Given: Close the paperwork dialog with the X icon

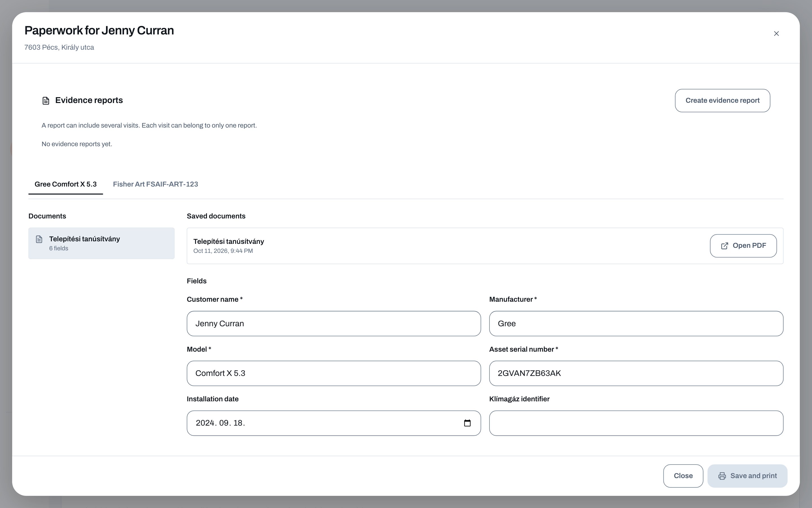Looking at the screenshot, I should coord(776,34).
